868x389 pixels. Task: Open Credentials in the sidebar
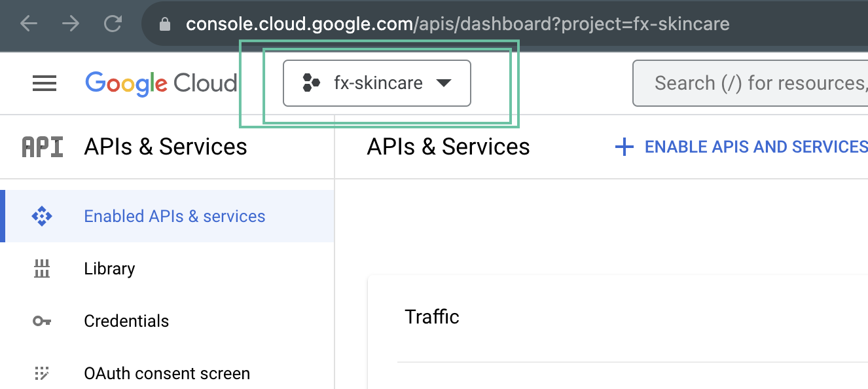pyautogui.click(x=167, y=321)
